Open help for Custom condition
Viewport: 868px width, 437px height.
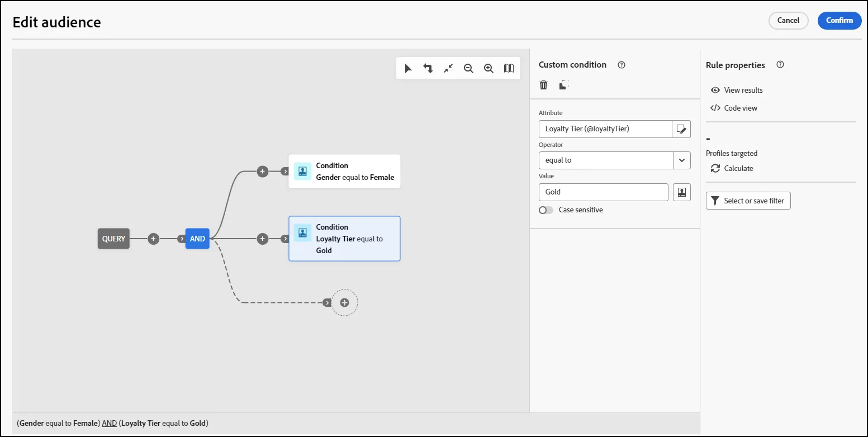coord(621,65)
